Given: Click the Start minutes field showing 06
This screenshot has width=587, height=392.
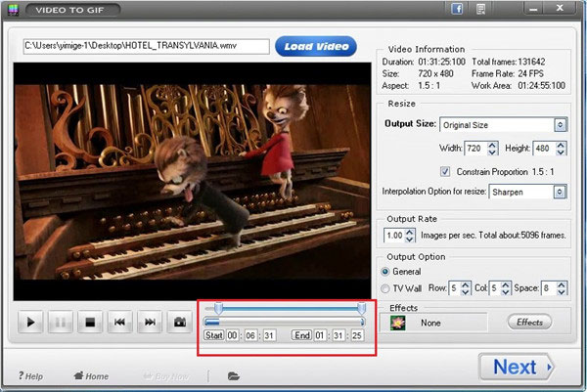Looking at the screenshot, I should point(250,335).
